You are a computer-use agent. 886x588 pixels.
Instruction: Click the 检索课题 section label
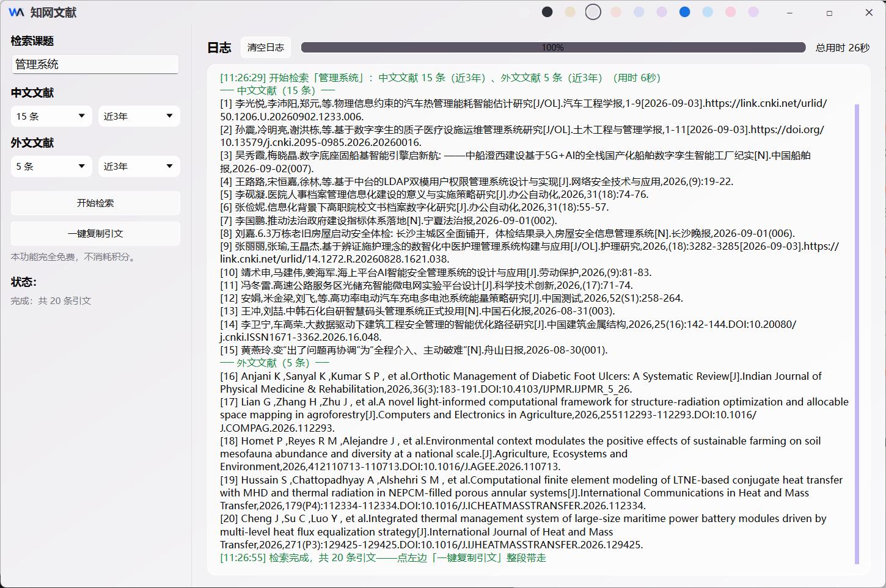coord(32,41)
